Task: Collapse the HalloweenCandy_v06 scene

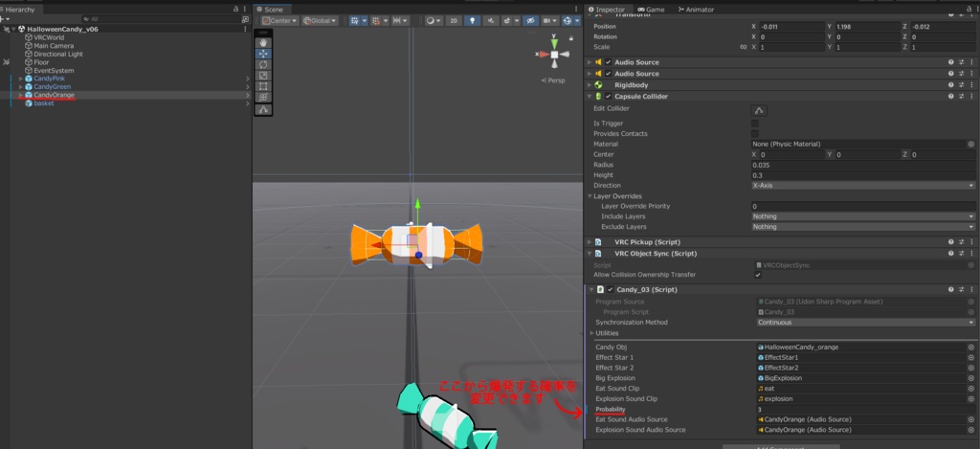Action: (13, 30)
